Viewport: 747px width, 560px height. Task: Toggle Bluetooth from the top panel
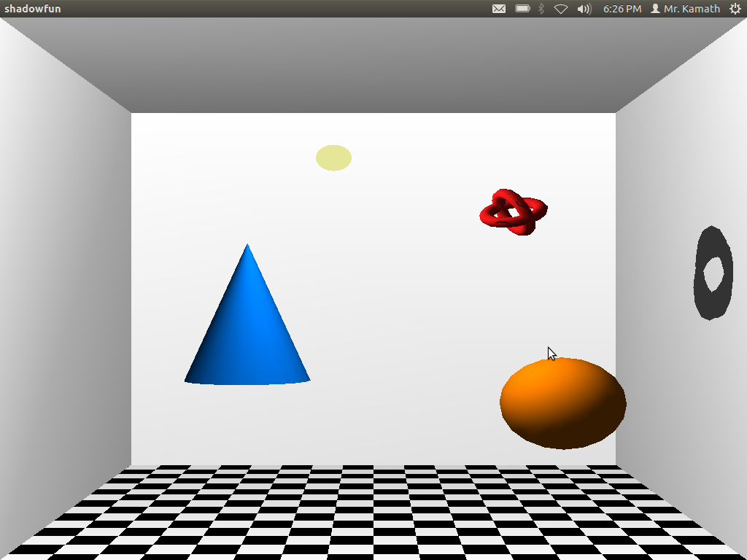(540, 9)
